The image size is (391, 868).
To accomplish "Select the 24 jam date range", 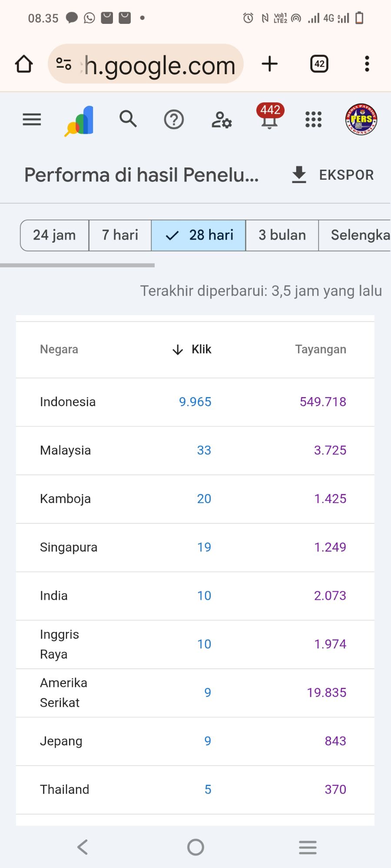I will point(54,235).
